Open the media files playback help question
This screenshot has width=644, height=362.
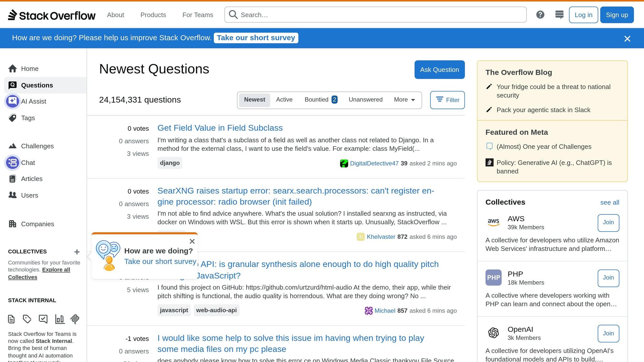[x=291, y=343]
